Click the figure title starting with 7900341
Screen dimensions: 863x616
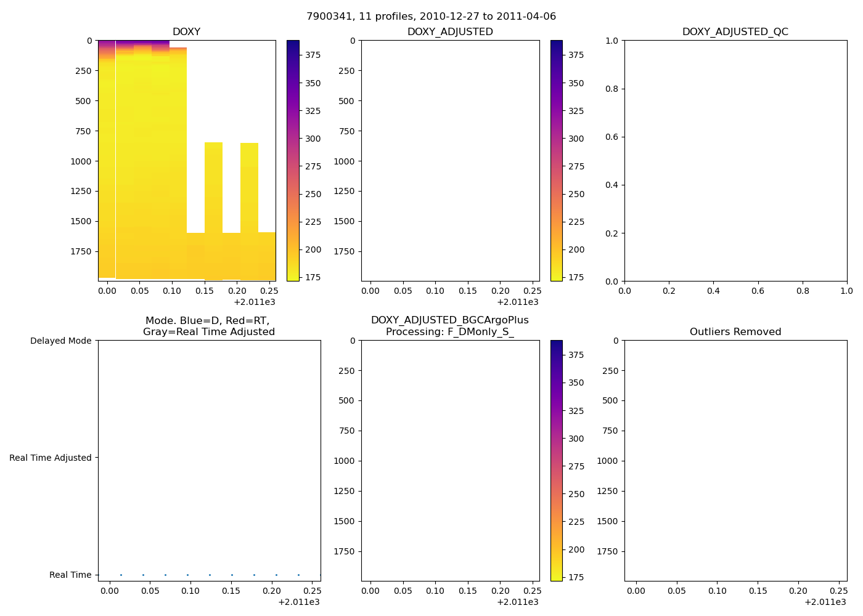(431, 16)
